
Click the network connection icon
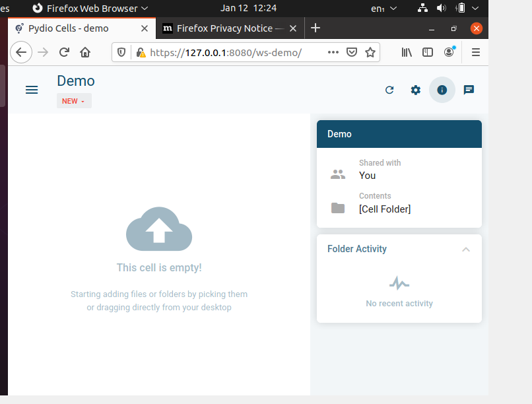[x=422, y=8]
